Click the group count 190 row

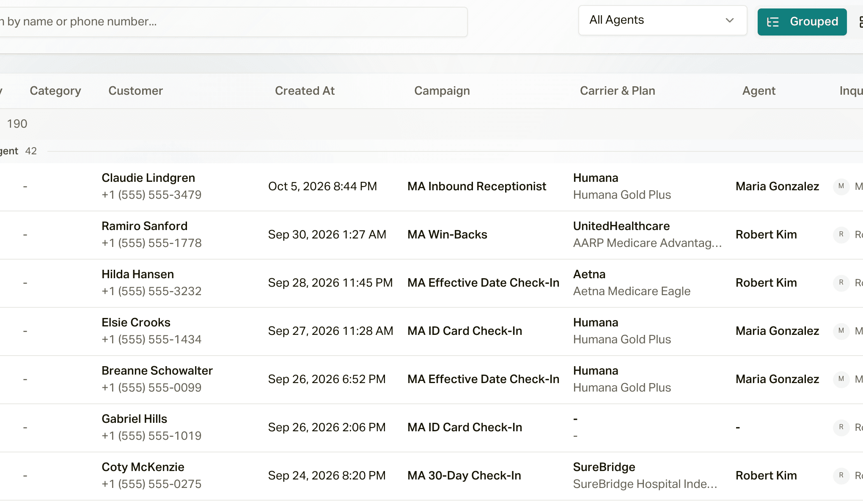click(431, 124)
